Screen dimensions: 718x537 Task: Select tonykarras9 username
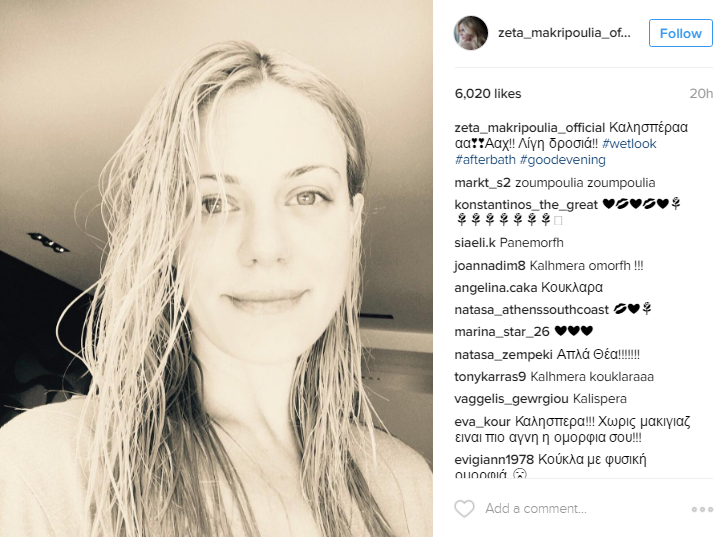coord(490,377)
